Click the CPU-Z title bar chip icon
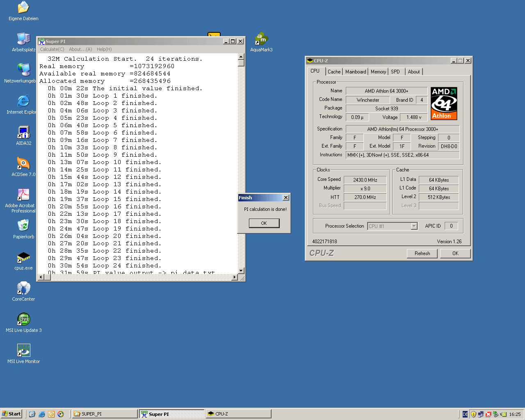The image size is (525, 420). (x=310, y=61)
